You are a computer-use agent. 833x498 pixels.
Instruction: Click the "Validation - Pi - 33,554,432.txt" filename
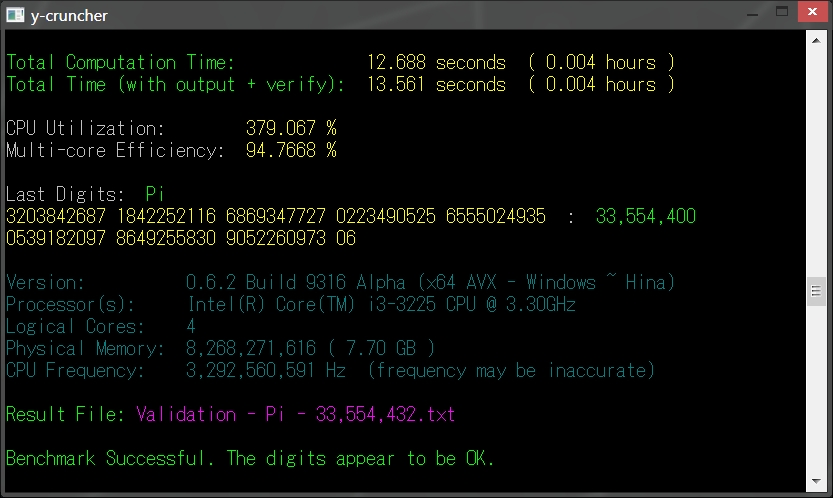pyautogui.click(x=295, y=414)
